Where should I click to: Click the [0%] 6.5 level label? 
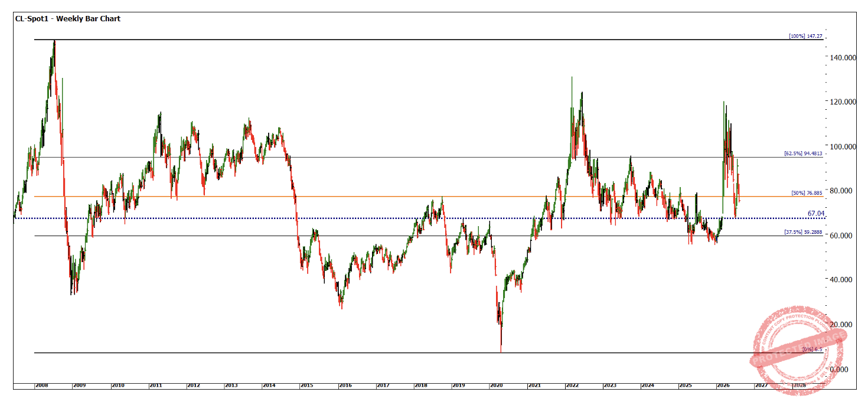(x=812, y=350)
